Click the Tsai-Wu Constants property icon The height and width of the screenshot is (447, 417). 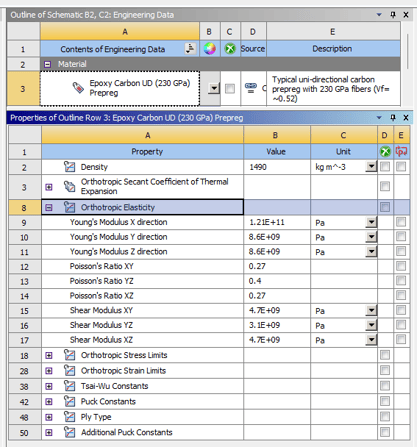[69, 386]
